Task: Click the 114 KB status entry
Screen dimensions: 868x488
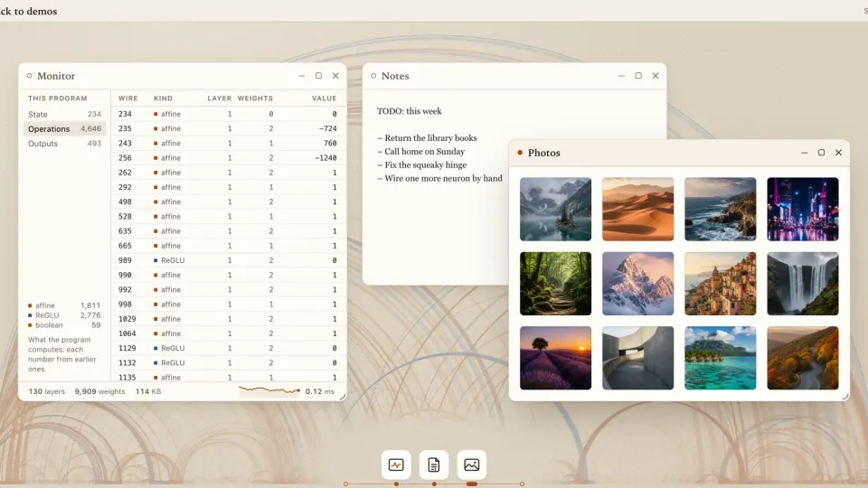Action: click(148, 391)
